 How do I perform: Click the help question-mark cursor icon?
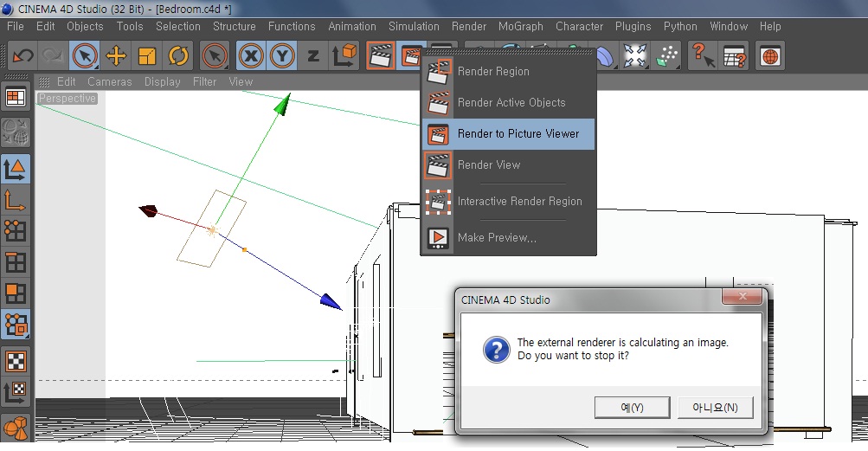(x=703, y=56)
